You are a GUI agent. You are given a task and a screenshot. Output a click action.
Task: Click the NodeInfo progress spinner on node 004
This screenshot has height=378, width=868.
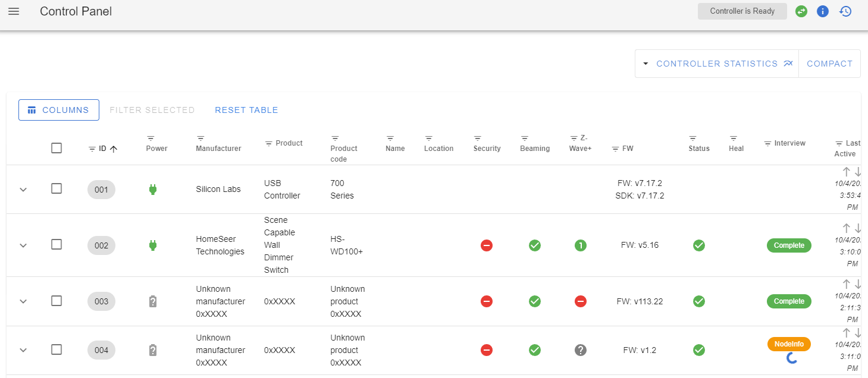coord(791,357)
